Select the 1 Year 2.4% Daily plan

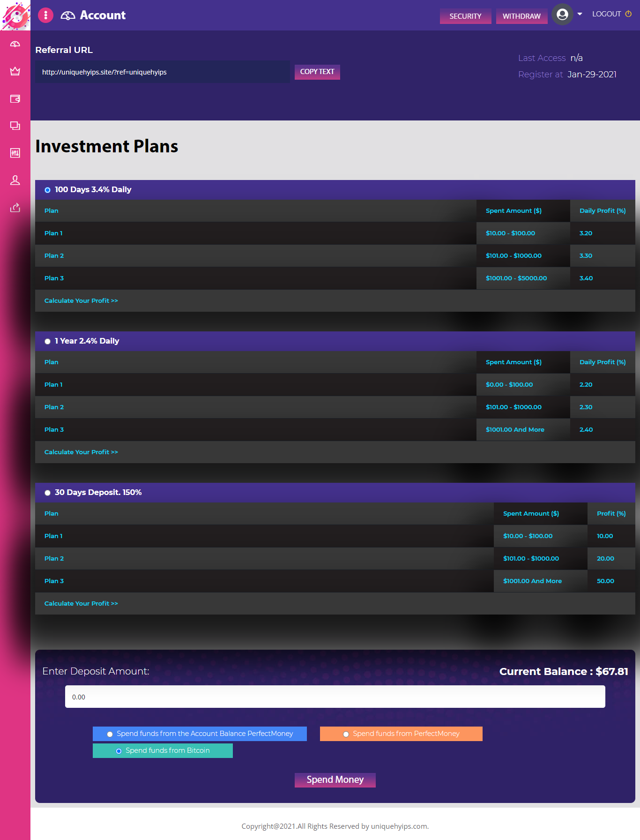(47, 341)
